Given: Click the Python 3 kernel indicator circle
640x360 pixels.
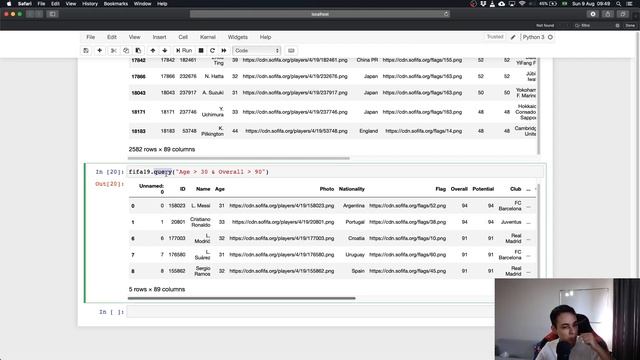Looking at the screenshot, I should [550, 37].
